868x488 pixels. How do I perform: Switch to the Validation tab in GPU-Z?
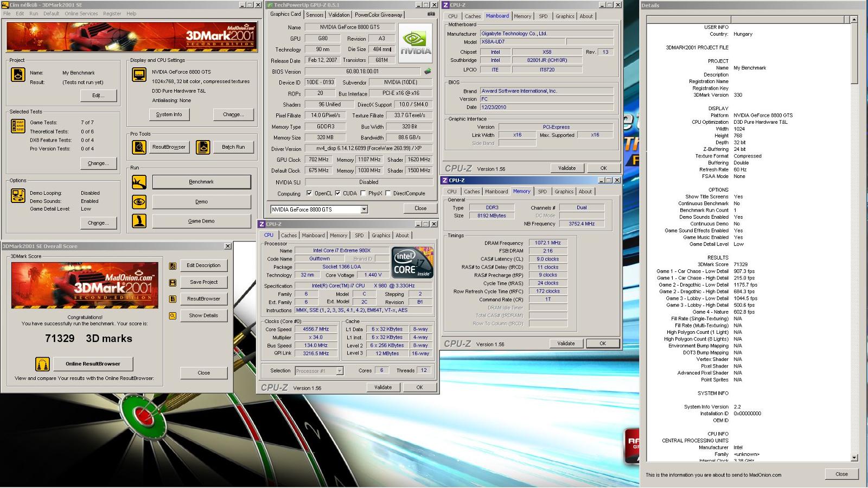[339, 15]
